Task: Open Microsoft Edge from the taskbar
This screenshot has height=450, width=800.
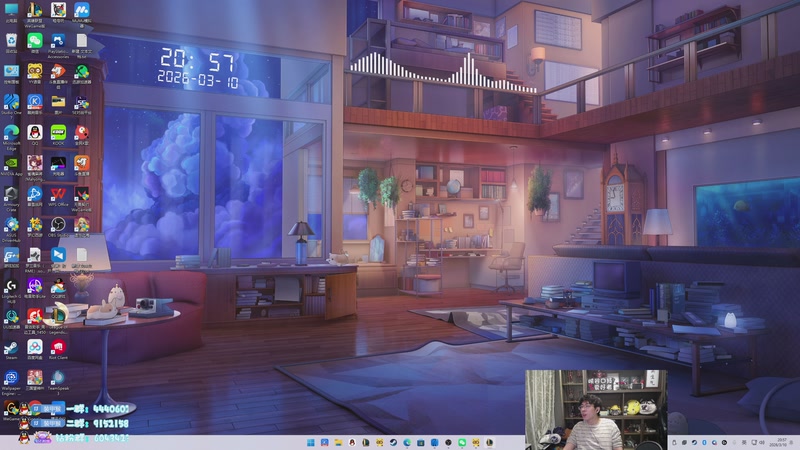Action: pyautogui.click(x=407, y=442)
